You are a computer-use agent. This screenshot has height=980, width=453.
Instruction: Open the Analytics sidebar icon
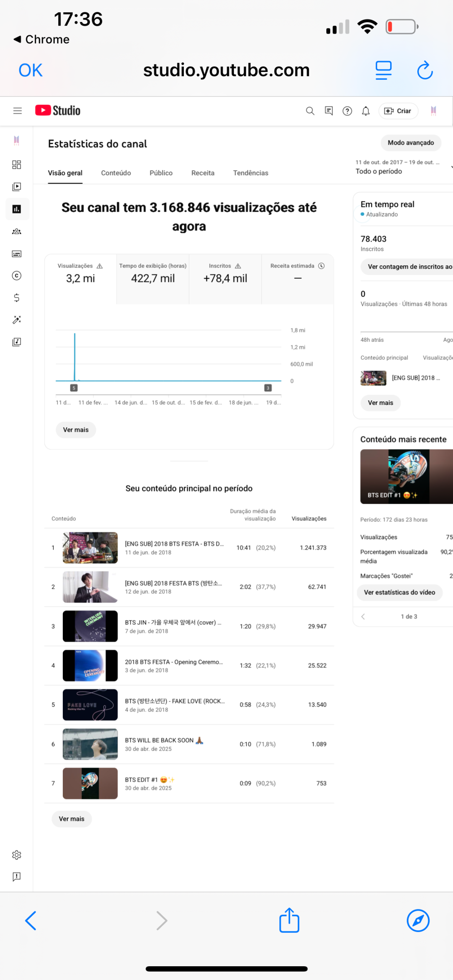(17, 209)
